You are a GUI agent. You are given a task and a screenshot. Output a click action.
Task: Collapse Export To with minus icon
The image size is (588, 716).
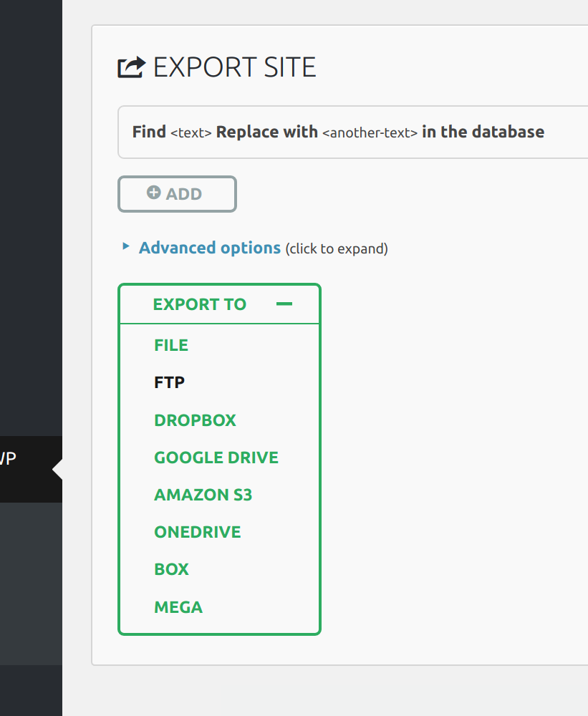[284, 304]
